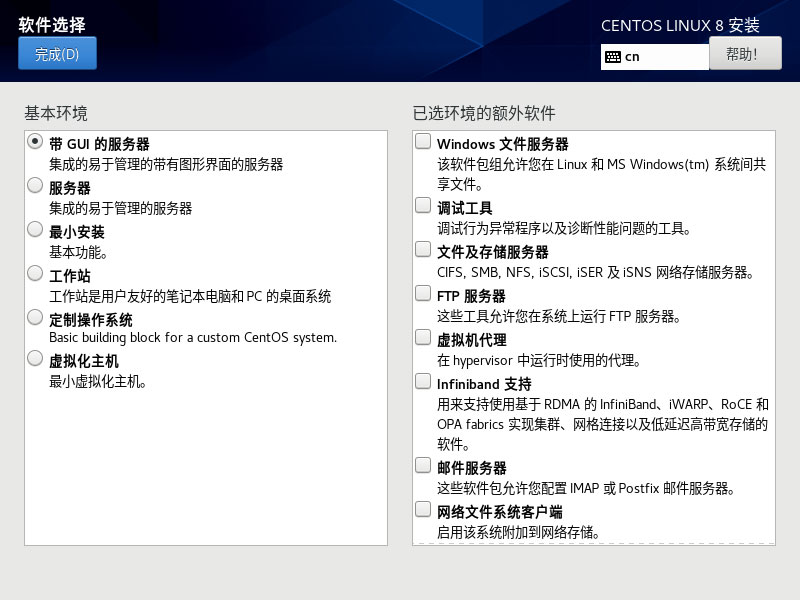Screen dimensions: 800x600
Task: Click the description 基本功能。
Action: [x=78, y=252]
